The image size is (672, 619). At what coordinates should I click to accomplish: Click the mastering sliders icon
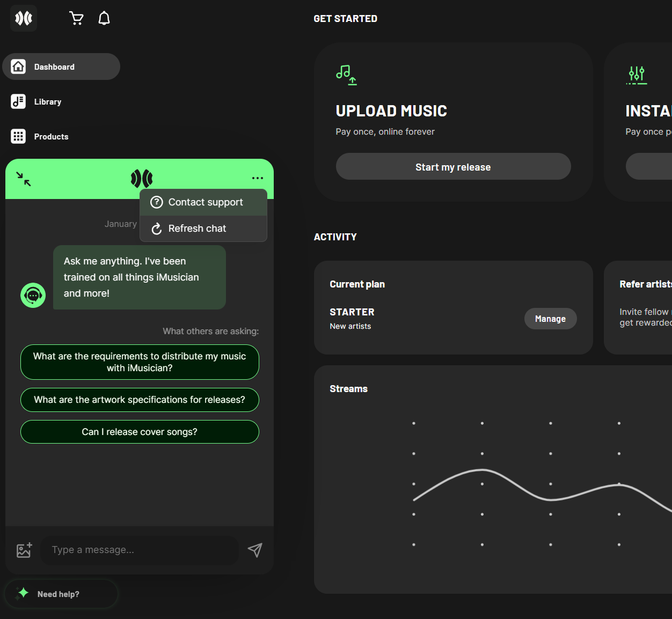(x=637, y=75)
